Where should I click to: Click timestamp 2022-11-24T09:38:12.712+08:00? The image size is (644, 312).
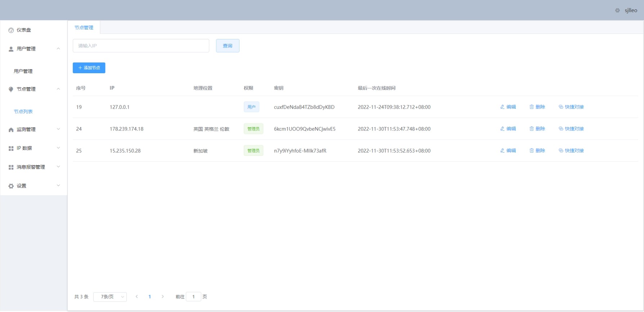tap(394, 107)
